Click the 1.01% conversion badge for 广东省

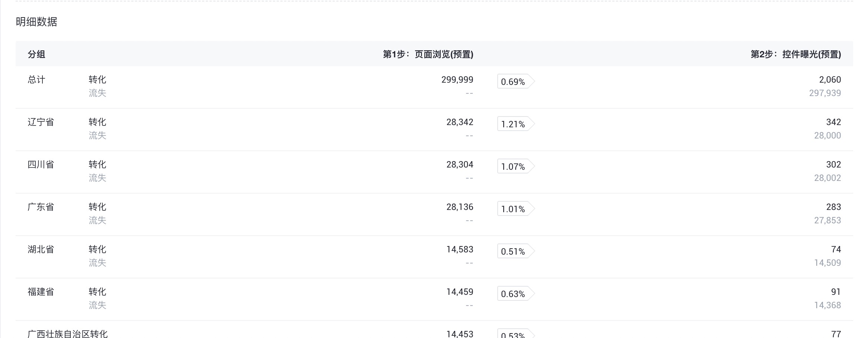[513, 209]
